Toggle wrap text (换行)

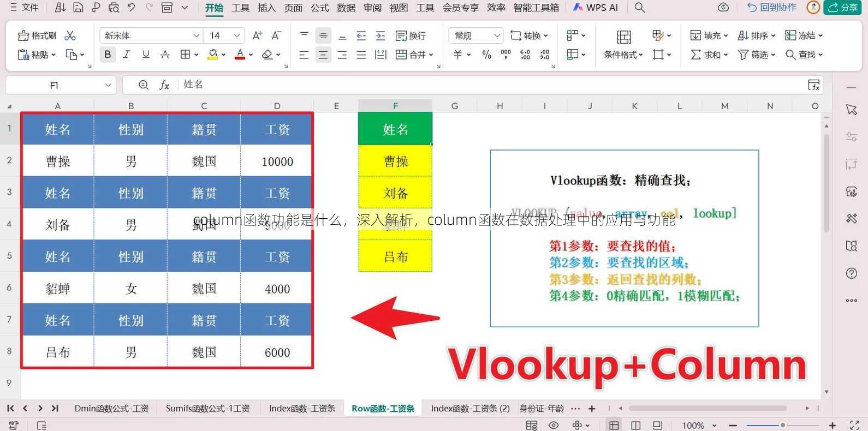411,35
